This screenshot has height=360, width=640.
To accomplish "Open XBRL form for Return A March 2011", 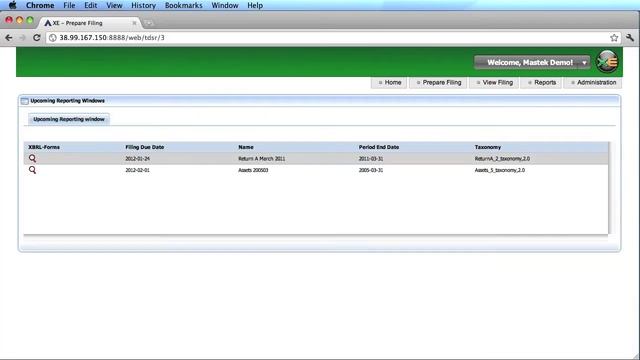I will (32, 158).
